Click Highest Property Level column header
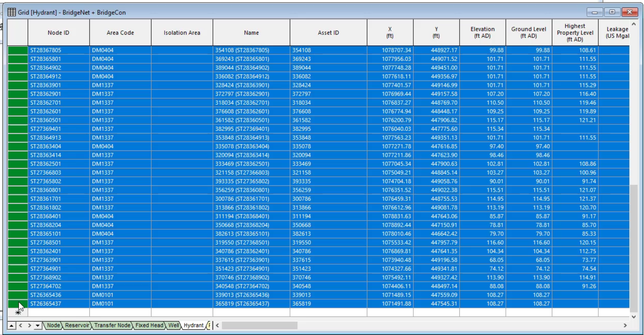The image size is (644, 335). tap(575, 32)
